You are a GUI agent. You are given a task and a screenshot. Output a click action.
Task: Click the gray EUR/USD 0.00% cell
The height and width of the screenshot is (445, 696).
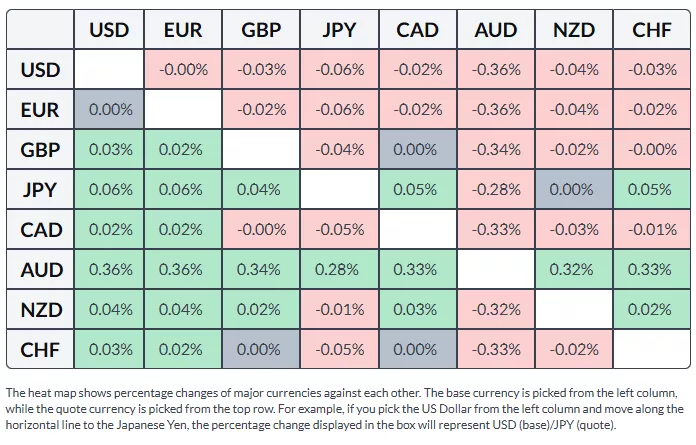[x=109, y=110]
